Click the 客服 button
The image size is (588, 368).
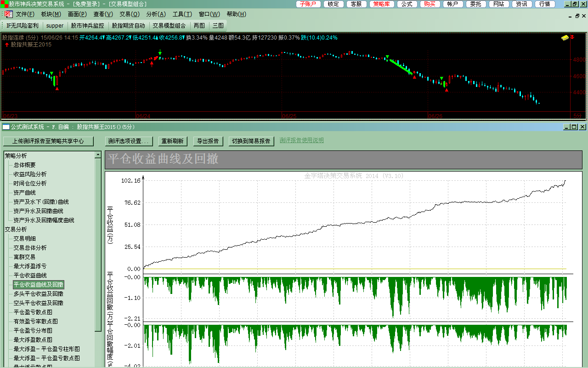356,4
